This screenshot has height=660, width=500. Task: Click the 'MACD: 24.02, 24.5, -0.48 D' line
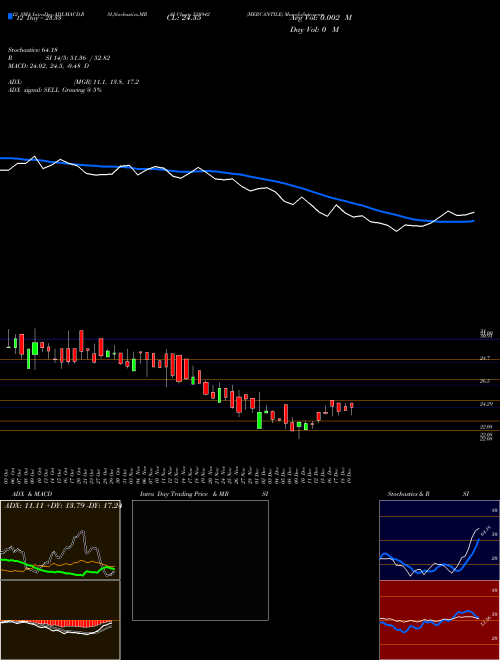click(49, 66)
